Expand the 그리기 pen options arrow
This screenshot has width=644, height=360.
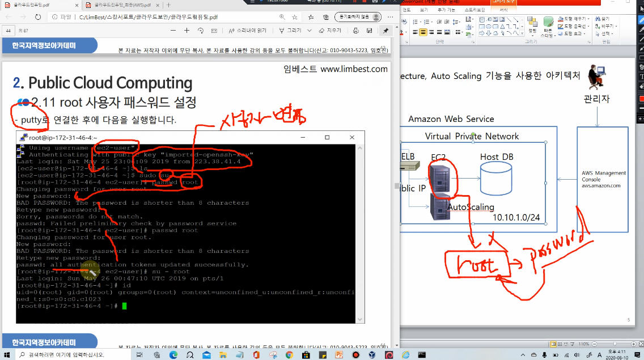(x=310, y=31)
